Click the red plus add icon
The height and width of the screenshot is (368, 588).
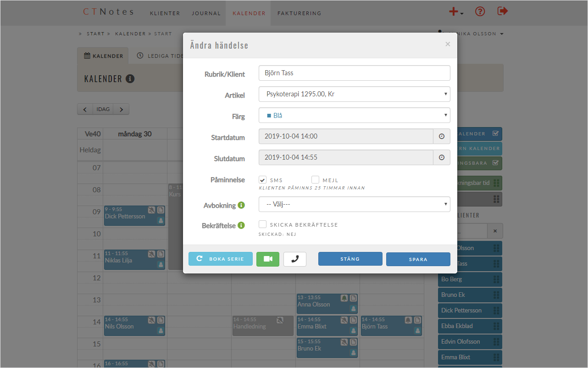click(454, 12)
